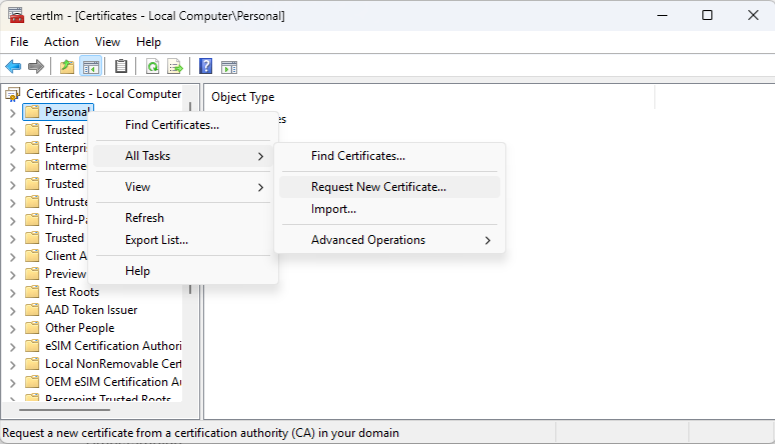
Task: Click the Forward arrow toolbar icon
Action: [x=36, y=67]
